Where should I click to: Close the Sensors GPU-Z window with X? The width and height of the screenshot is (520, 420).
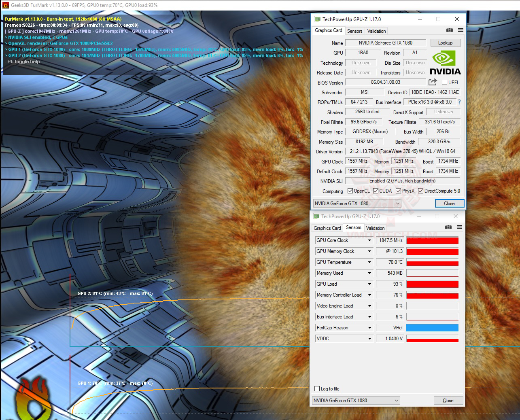tap(456, 216)
